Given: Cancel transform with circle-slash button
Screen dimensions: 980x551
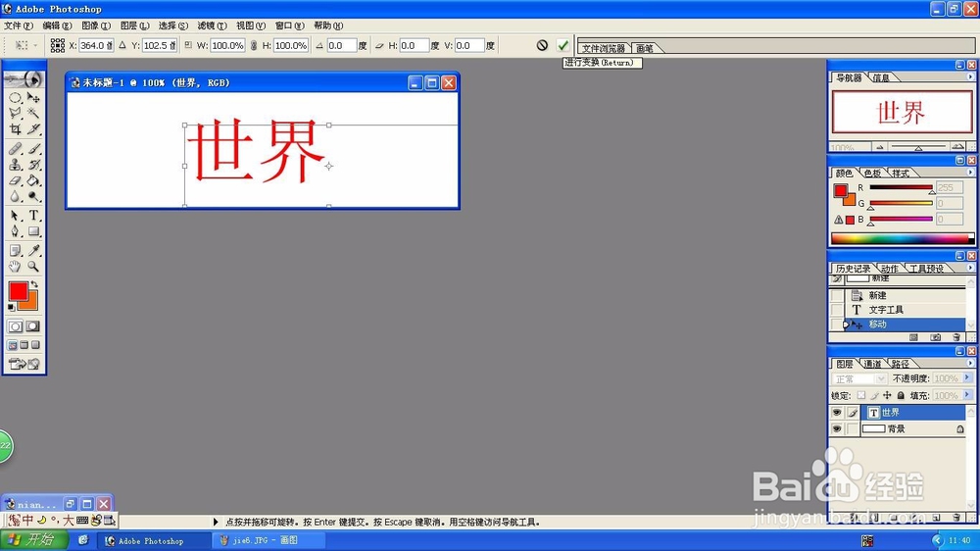Looking at the screenshot, I should 542,45.
